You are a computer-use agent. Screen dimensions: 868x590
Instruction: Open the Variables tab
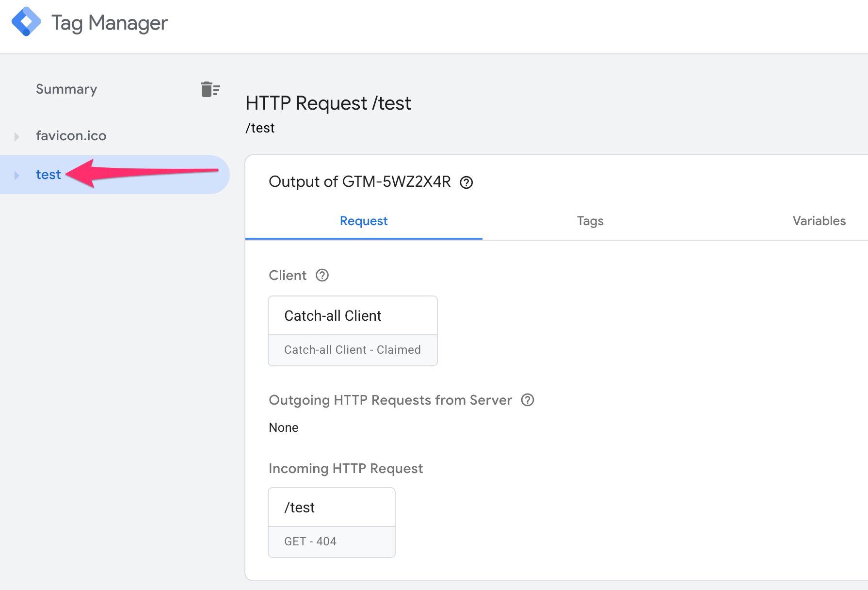pyautogui.click(x=819, y=221)
